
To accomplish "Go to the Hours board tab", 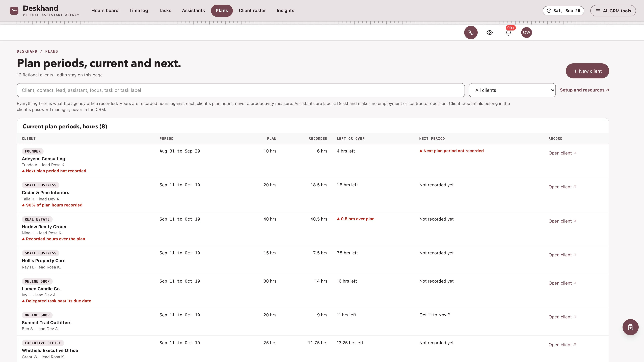I will [105, 11].
